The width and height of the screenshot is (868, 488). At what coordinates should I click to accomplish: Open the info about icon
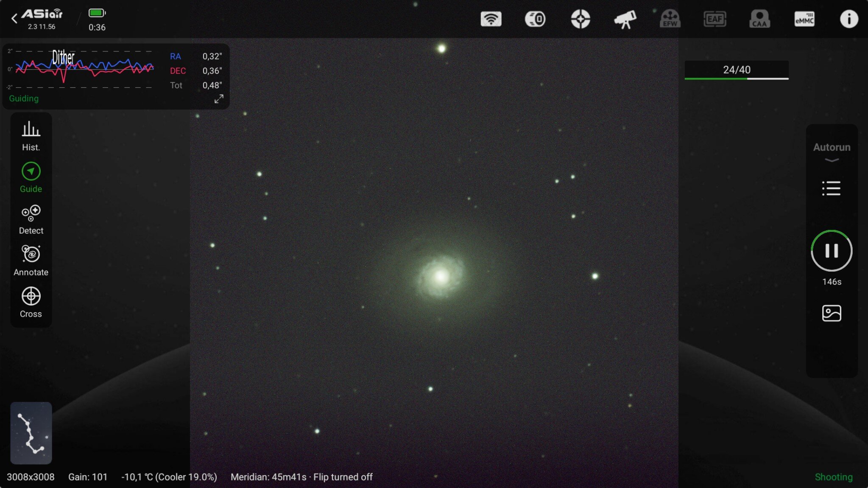(848, 19)
